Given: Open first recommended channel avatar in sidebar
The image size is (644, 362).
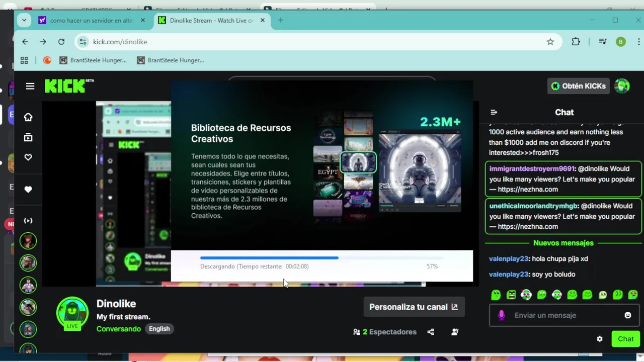Looking at the screenshot, I should tap(28, 241).
